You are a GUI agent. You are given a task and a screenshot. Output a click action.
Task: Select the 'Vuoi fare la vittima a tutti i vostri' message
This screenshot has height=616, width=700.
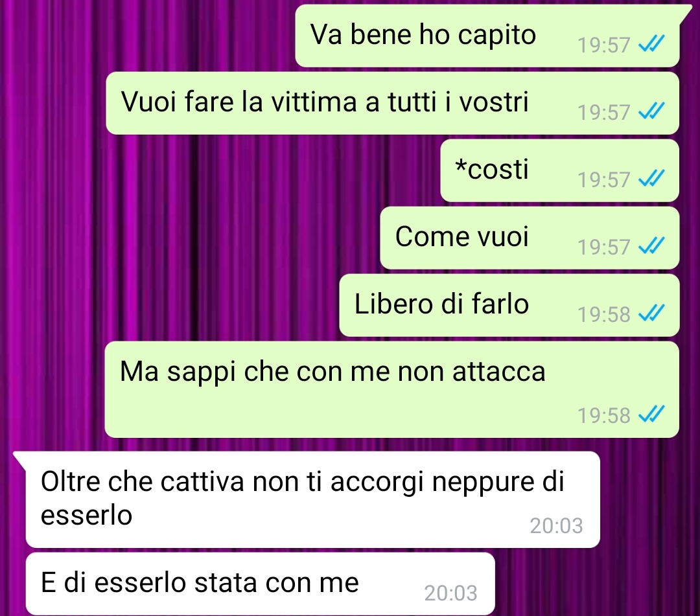[392, 103]
